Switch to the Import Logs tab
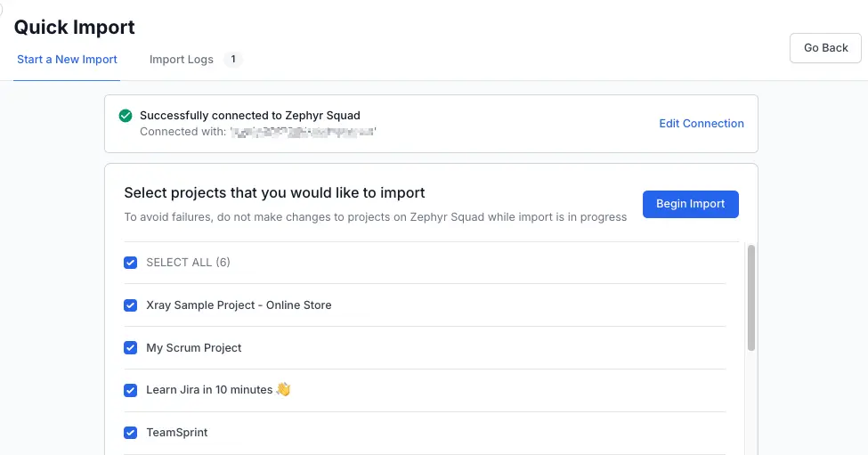 (x=182, y=60)
